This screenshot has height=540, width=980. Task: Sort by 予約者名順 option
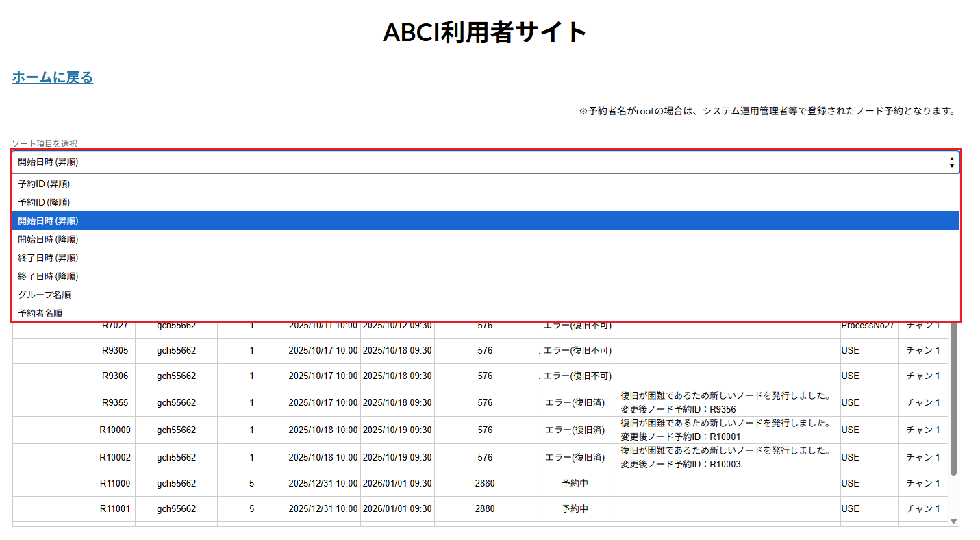coord(40,313)
